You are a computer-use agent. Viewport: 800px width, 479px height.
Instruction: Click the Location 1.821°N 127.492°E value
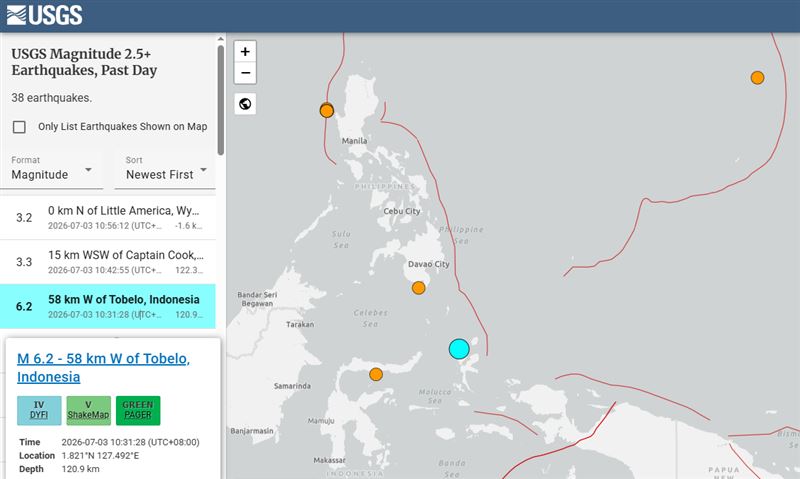pos(100,456)
